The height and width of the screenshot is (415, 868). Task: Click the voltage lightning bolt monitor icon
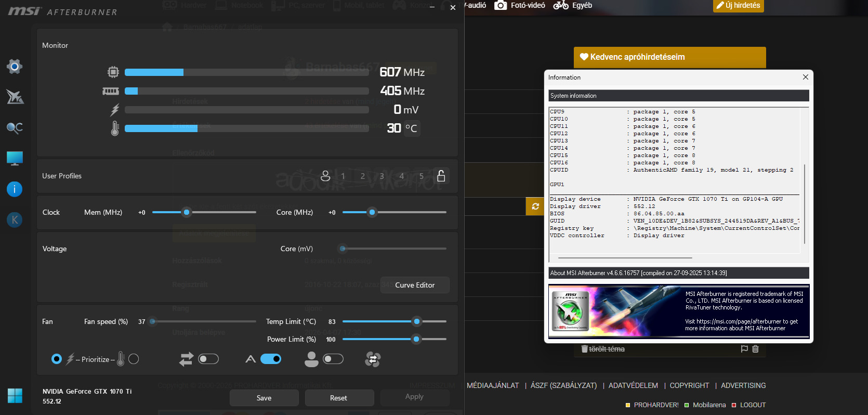click(115, 110)
